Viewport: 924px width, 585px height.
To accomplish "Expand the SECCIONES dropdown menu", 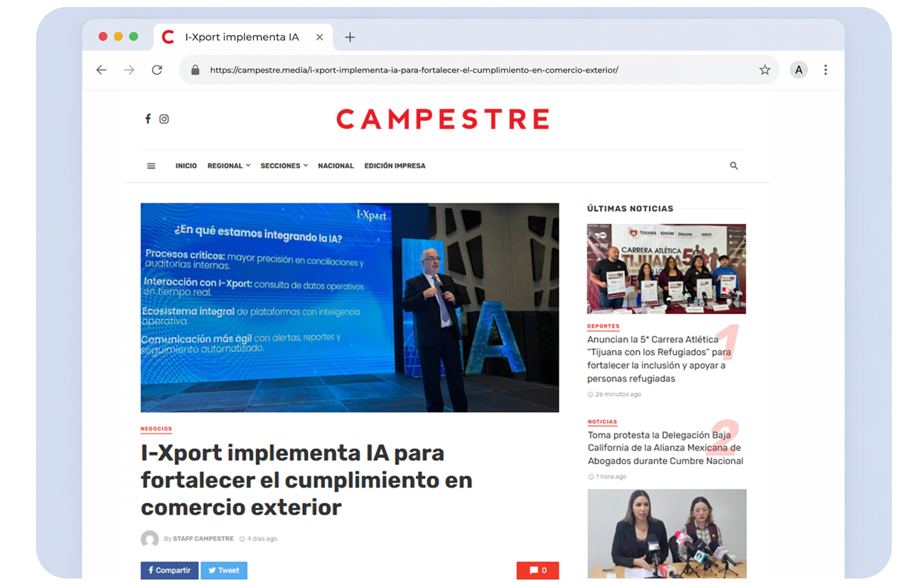I will (284, 166).
